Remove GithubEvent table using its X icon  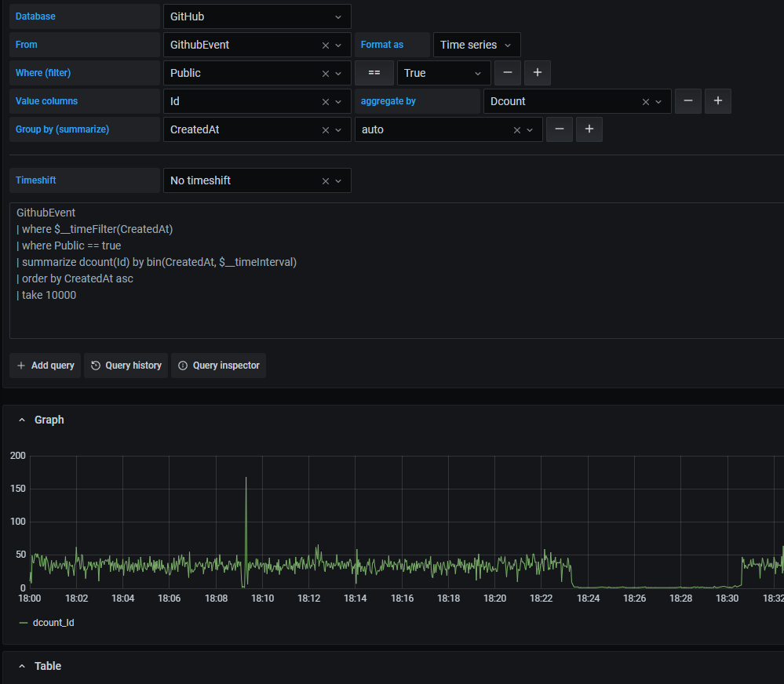click(x=325, y=45)
